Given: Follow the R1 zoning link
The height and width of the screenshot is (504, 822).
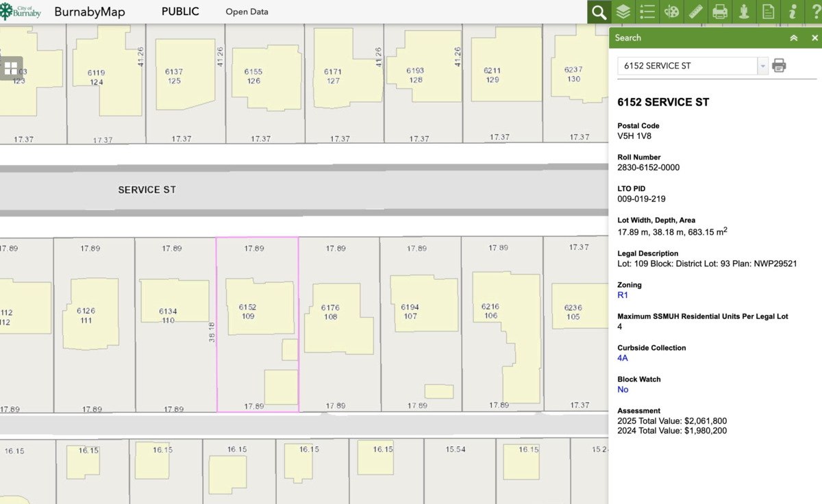Looking at the screenshot, I should 623,295.
